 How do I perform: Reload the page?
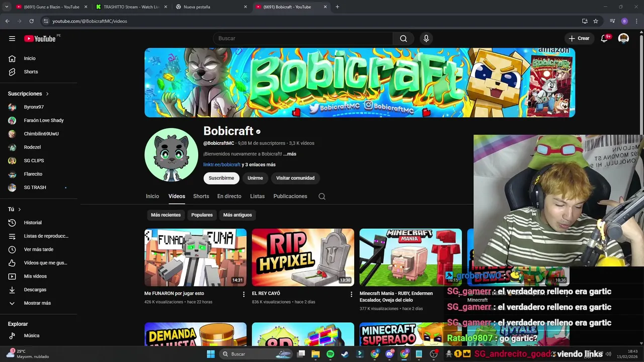click(31, 21)
